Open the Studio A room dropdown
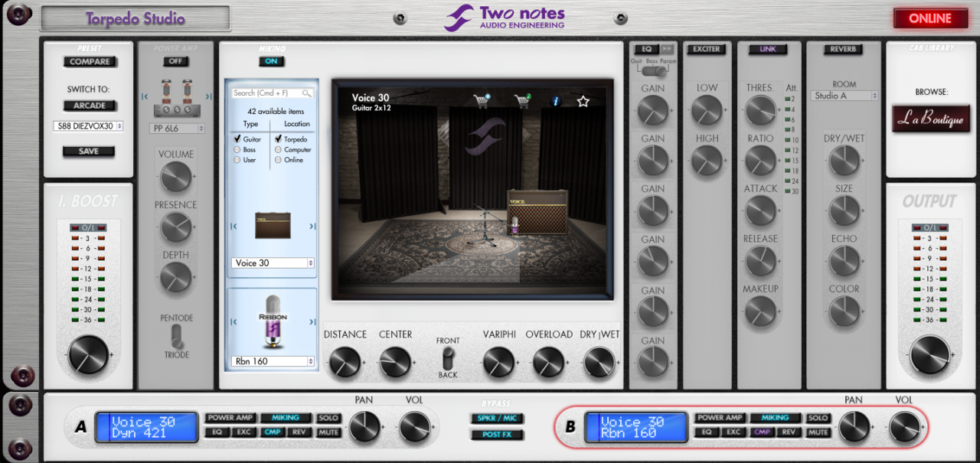Screen dimensions: 980x463 click(x=844, y=96)
